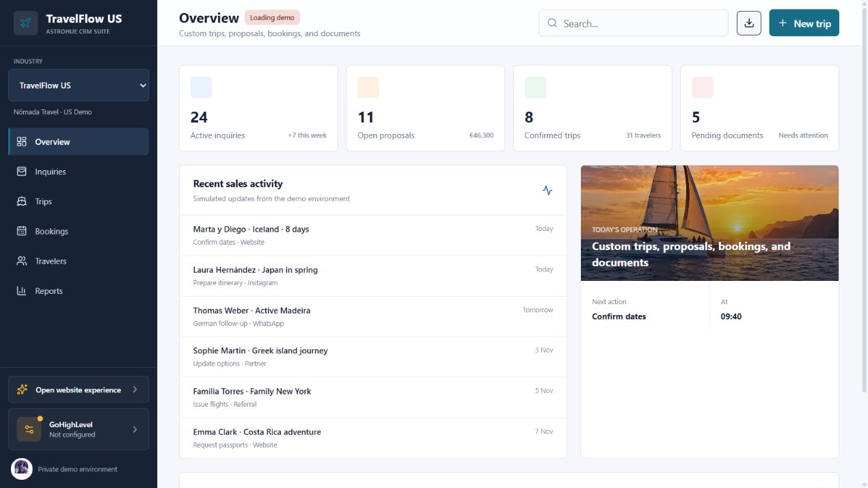Click the orange icon on Open proposals card

(368, 87)
